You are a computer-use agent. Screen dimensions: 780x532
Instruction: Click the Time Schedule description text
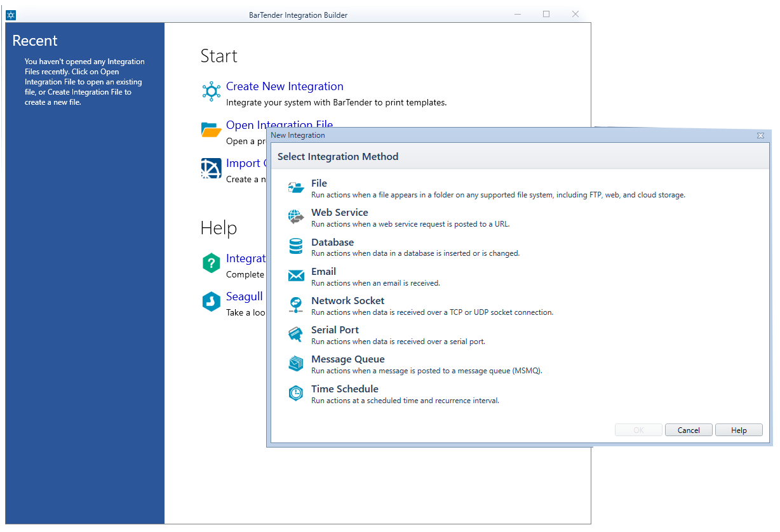click(405, 401)
